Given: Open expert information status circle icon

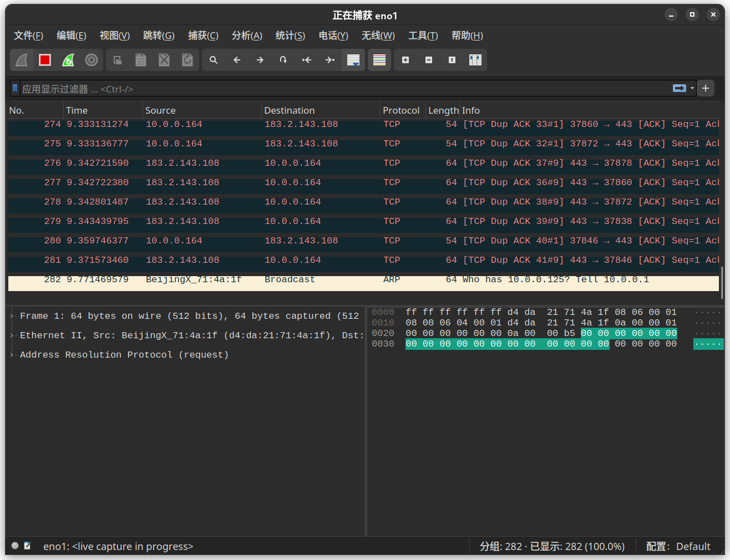Looking at the screenshot, I should pyautogui.click(x=15, y=546).
